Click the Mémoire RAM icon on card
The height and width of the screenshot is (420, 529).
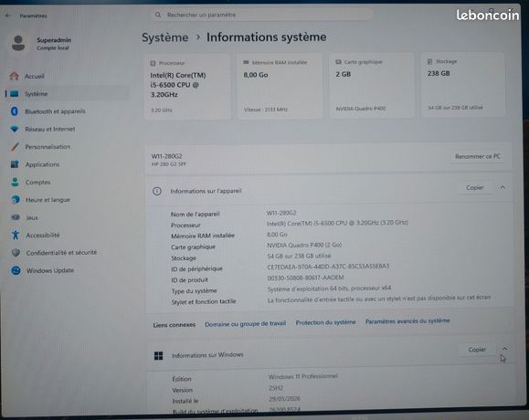click(246, 62)
